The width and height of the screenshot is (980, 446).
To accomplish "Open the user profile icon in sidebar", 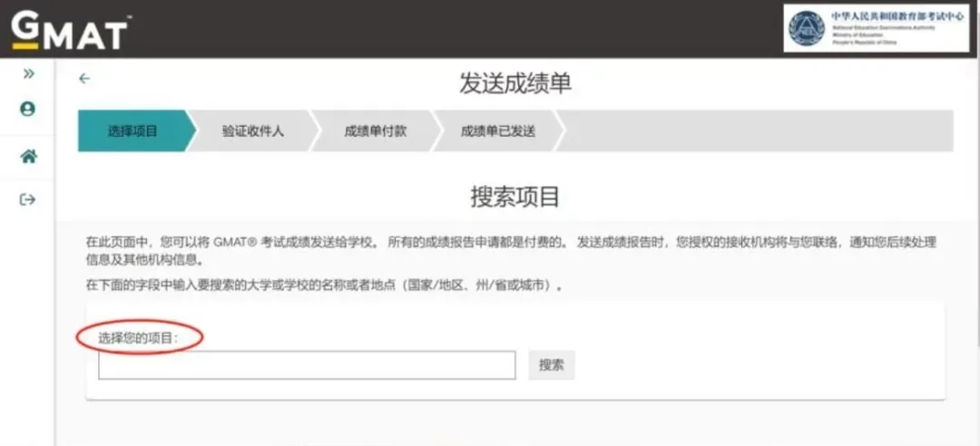I will 27,109.
